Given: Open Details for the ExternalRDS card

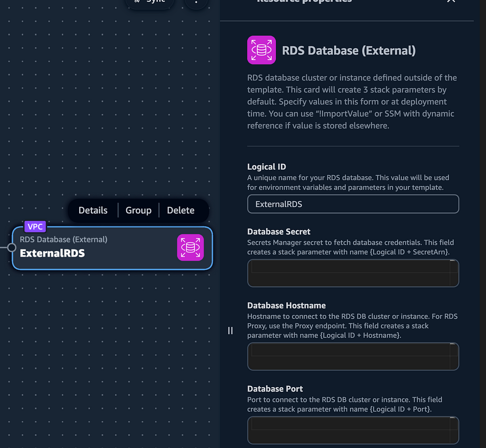Looking at the screenshot, I should (93, 210).
